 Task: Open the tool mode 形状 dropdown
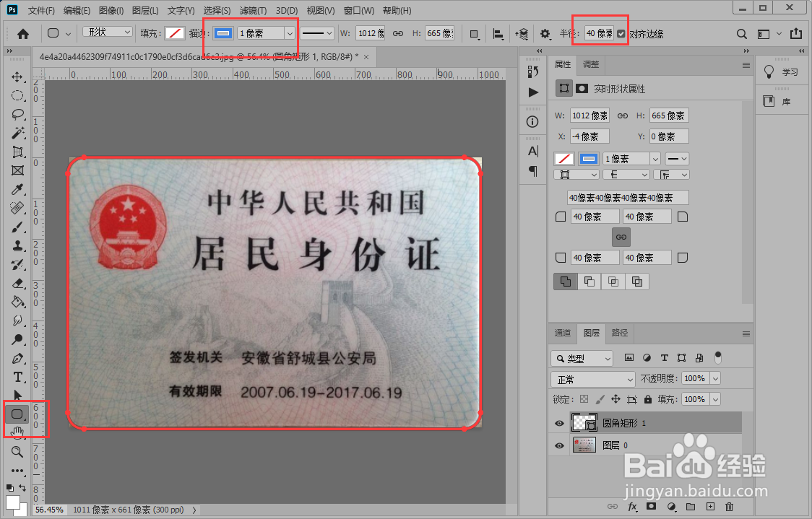point(108,32)
